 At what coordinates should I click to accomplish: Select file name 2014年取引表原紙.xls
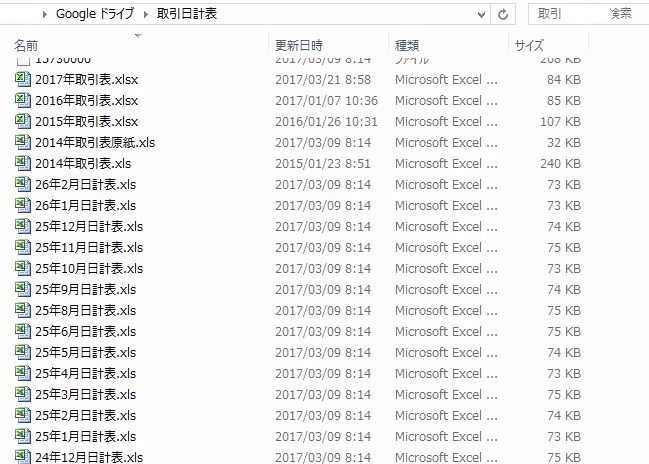coord(95,143)
